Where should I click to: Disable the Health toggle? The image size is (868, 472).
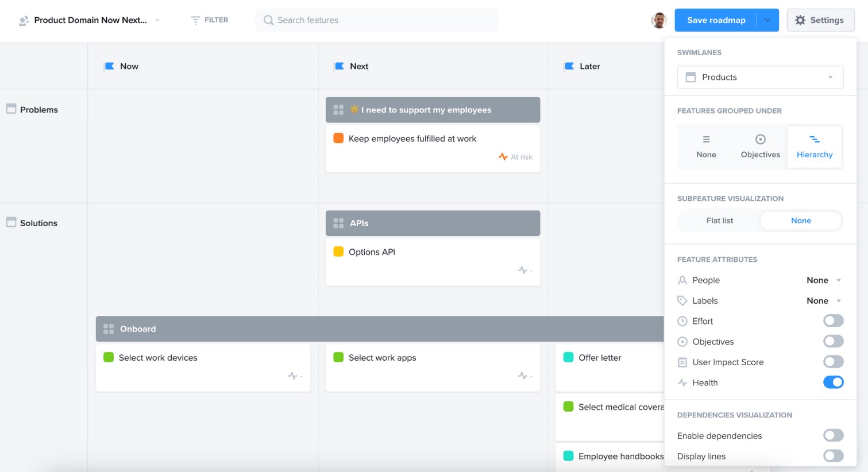point(833,382)
